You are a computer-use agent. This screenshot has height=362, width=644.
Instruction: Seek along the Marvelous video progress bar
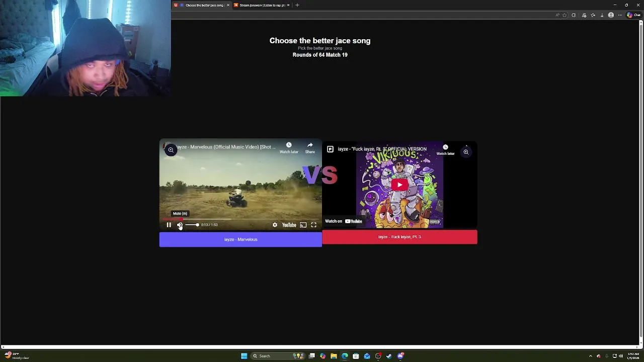240,219
